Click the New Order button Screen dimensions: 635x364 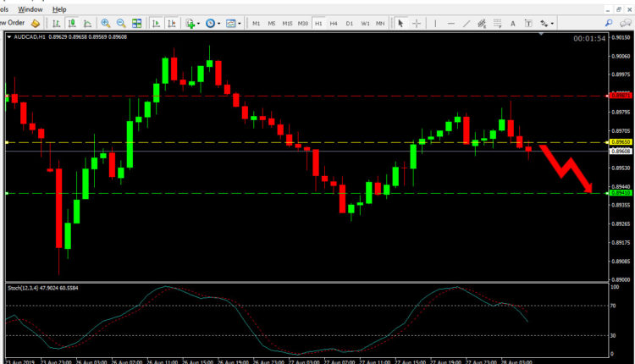[12, 23]
